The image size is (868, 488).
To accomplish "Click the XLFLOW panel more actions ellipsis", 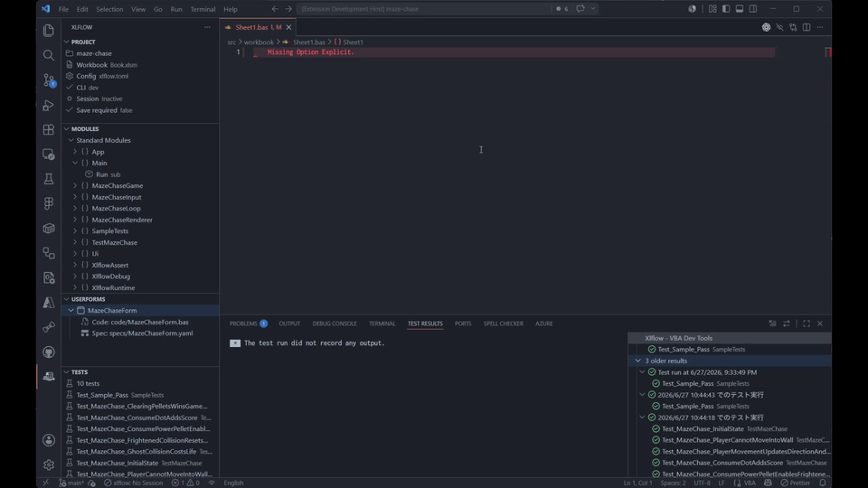I will coord(207,27).
